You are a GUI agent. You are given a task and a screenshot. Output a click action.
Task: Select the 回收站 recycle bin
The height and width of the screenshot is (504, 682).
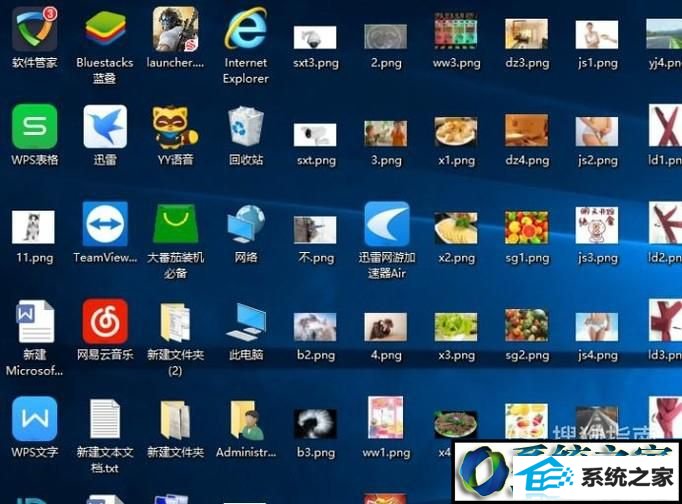[246, 127]
